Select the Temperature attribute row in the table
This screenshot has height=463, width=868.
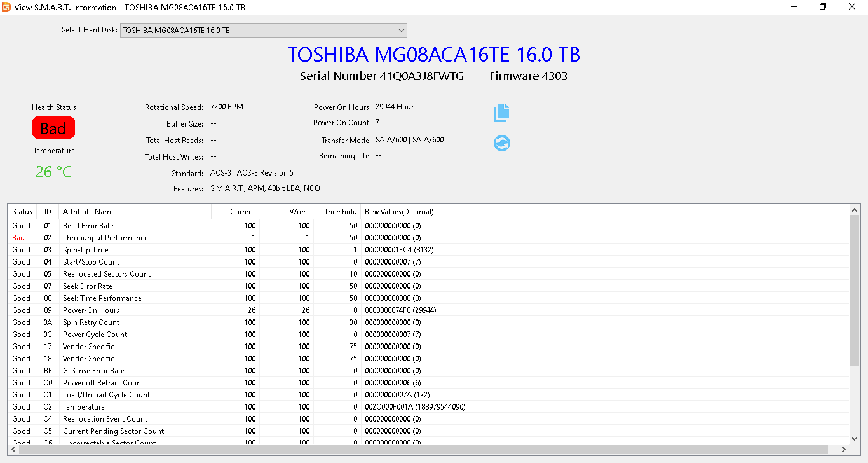[429, 407]
